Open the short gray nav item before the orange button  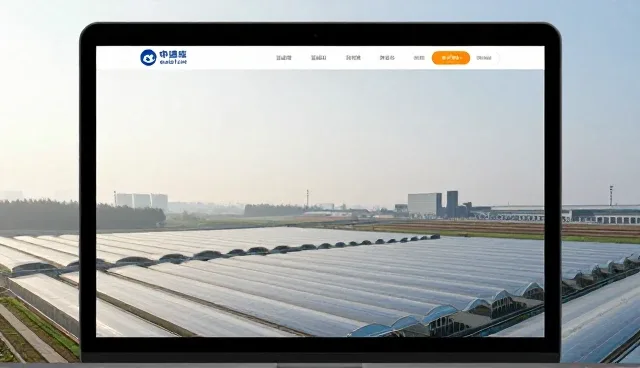pyautogui.click(x=419, y=58)
